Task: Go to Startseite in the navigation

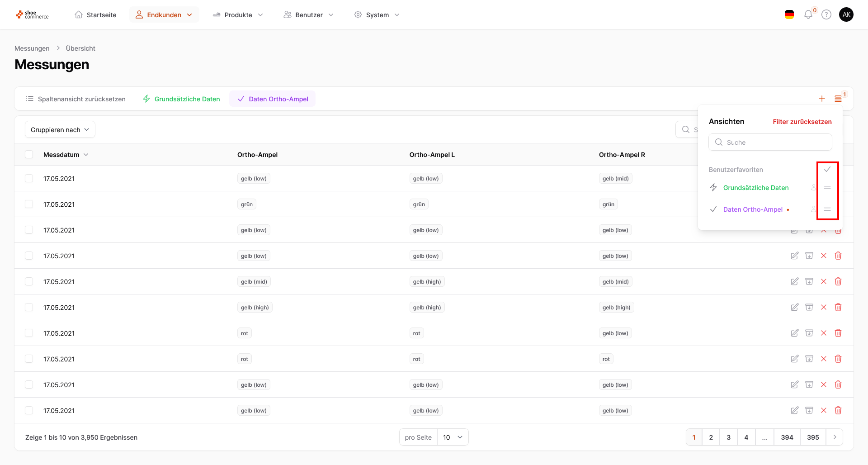Action: 95,15
